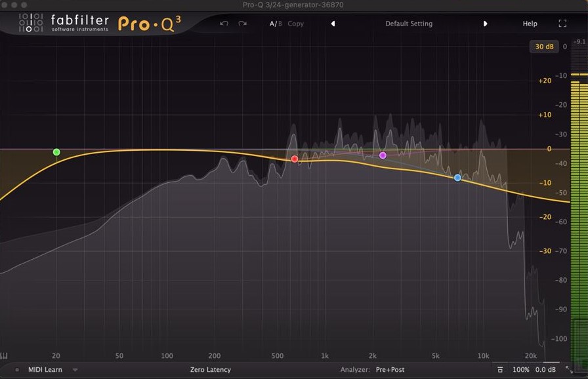Toggle the MIDI indicator dot
588x379 pixels.
tap(17, 370)
